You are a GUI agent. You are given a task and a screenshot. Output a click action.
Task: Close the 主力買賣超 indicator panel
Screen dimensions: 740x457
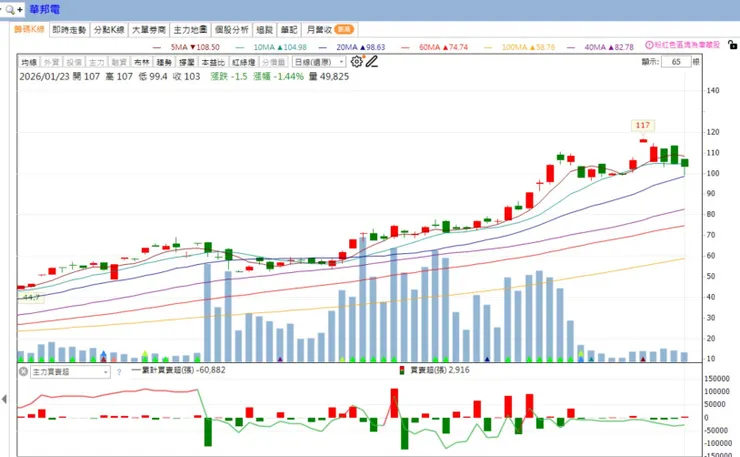click(23, 372)
